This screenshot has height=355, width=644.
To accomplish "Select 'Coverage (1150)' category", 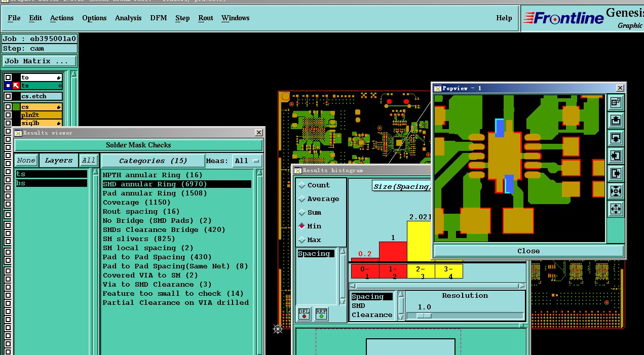I will tap(177, 203).
